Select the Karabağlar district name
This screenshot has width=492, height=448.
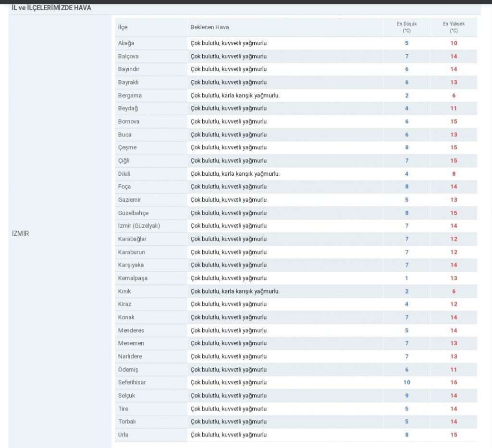click(x=132, y=239)
